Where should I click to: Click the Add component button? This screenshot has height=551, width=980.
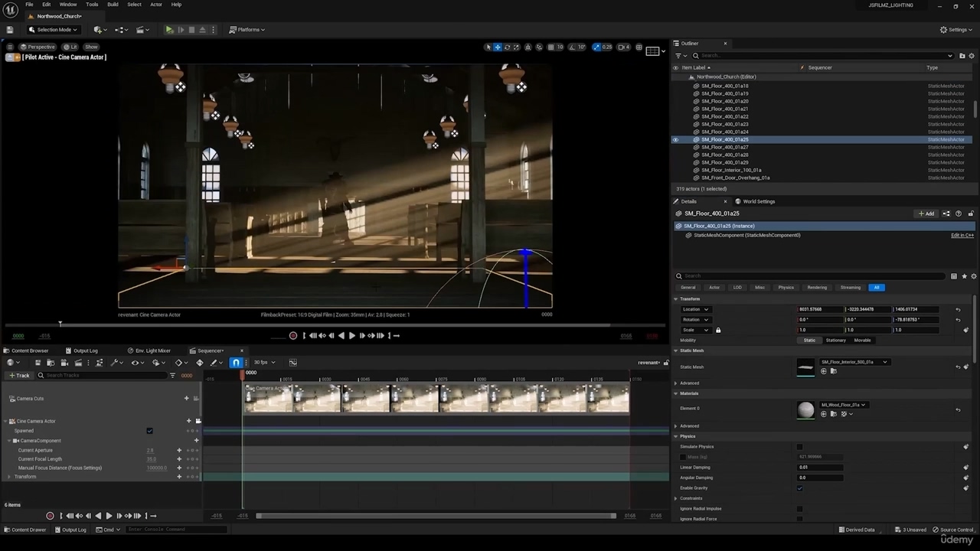pyautogui.click(x=926, y=214)
